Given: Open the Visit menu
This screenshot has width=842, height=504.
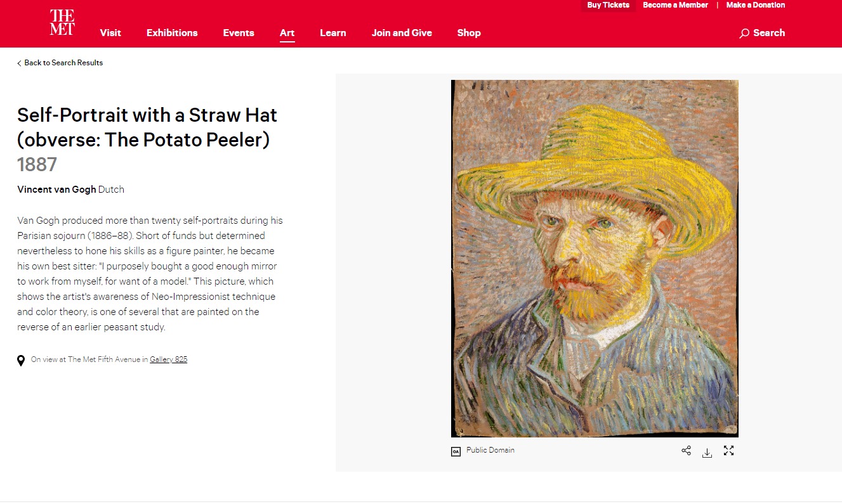Looking at the screenshot, I should tap(110, 33).
